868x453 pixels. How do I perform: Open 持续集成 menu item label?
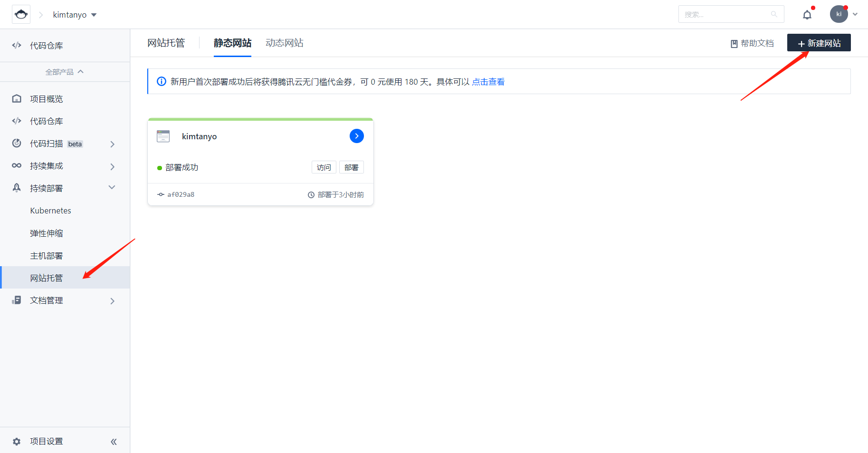point(47,166)
